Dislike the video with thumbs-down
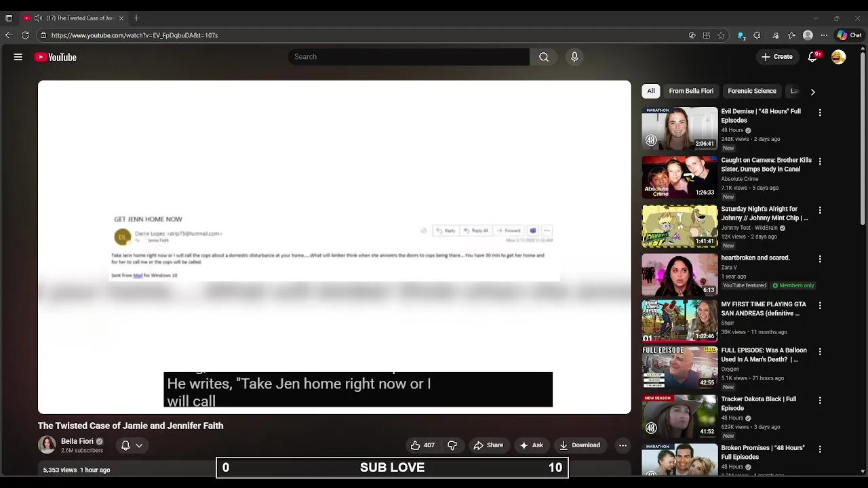Screen dimensions: 868x488 click(x=452, y=445)
